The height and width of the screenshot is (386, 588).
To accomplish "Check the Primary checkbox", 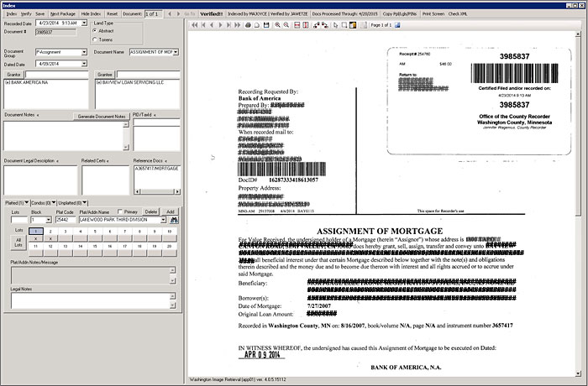I will (x=120, y=211).
